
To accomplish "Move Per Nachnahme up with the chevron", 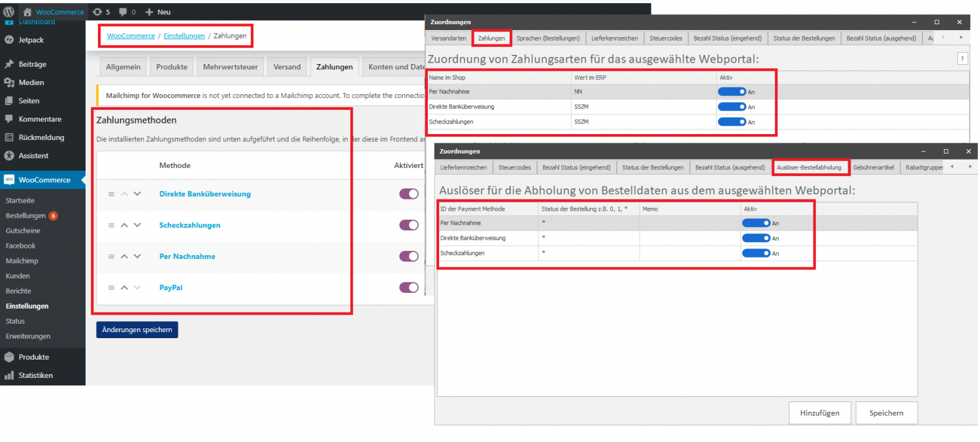I will pyautogui.click(x=124, y=256).
